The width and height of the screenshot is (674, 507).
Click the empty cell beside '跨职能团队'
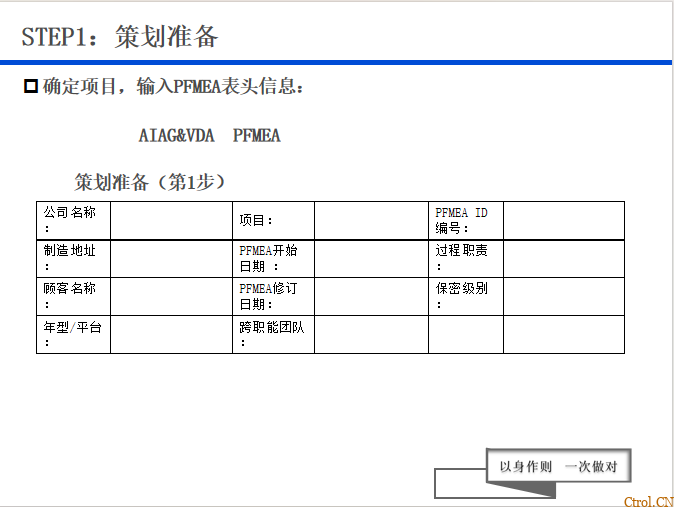(x=371, y=335)
